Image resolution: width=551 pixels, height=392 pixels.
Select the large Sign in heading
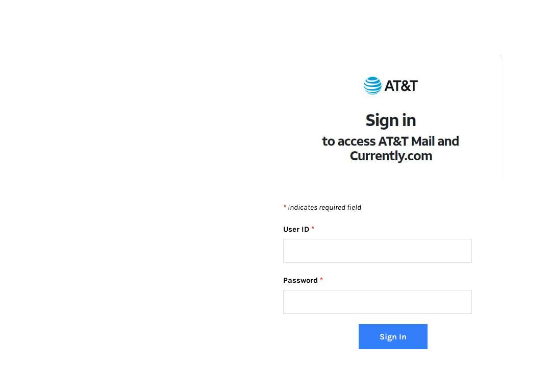point(391,120)
